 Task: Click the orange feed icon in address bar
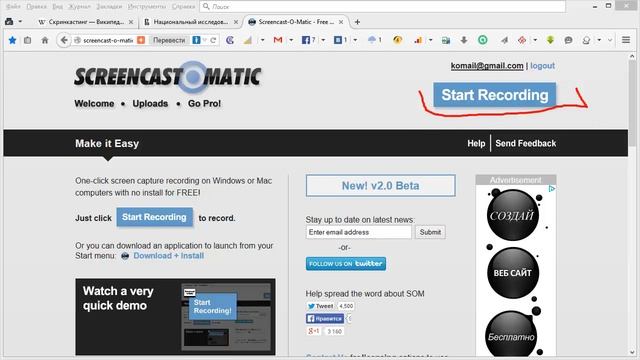tap(141, 40)
